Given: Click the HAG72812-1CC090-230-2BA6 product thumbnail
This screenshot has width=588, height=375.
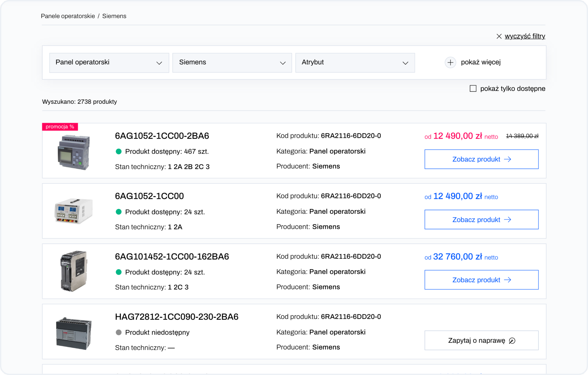Looking at the screenshot, I should 73,333.
